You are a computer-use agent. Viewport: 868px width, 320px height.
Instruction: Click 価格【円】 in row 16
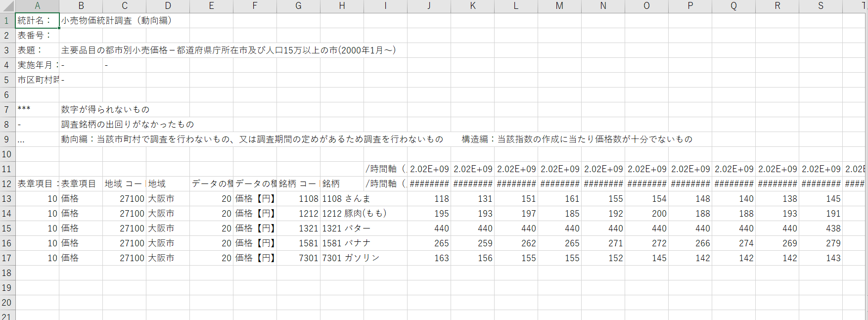pyautogui.click(x=255, y=243)
